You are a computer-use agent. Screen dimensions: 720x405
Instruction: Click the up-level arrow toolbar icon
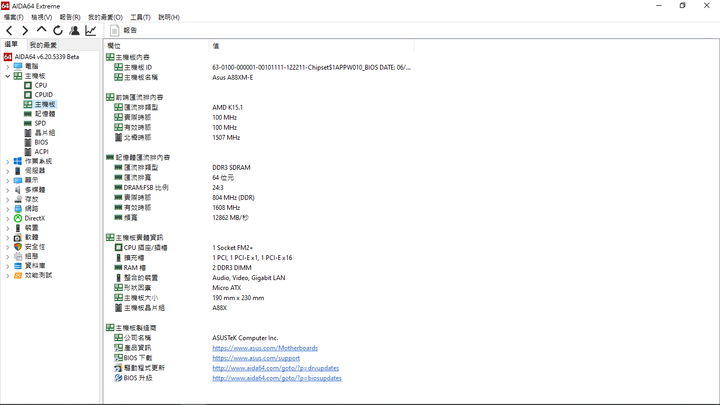coord(41,30)
